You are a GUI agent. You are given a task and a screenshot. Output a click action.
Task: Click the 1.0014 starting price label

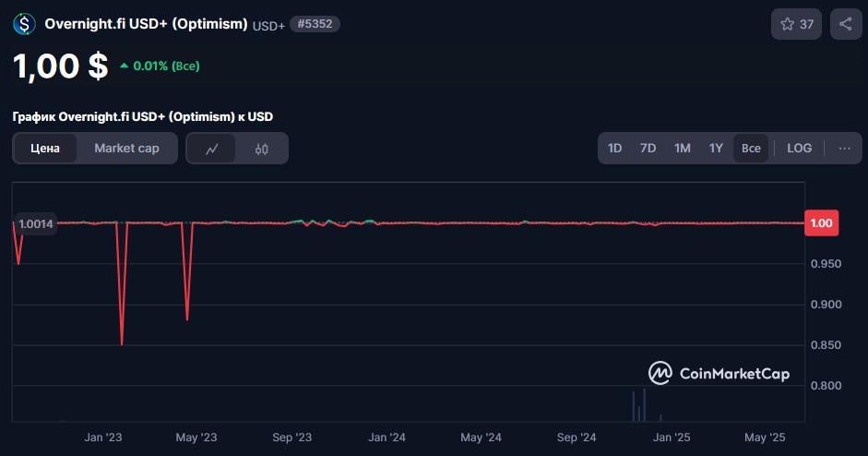point(35,223)
